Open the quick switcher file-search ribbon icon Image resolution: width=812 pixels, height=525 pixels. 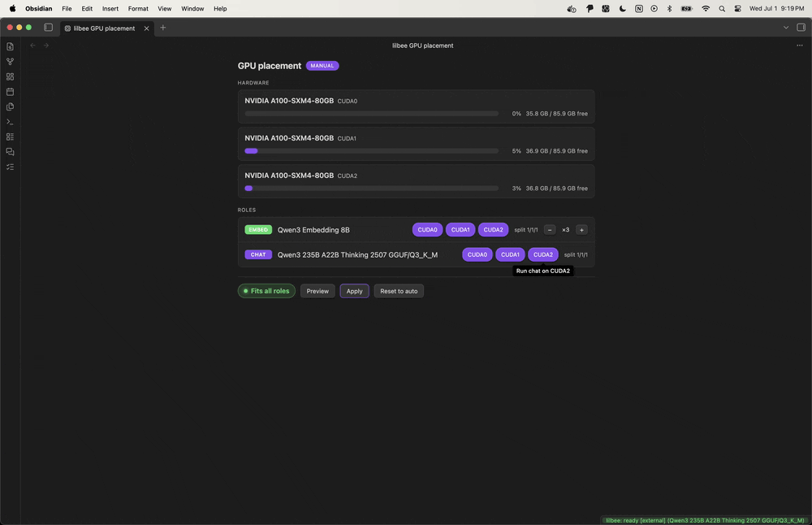tap(10, 46)
